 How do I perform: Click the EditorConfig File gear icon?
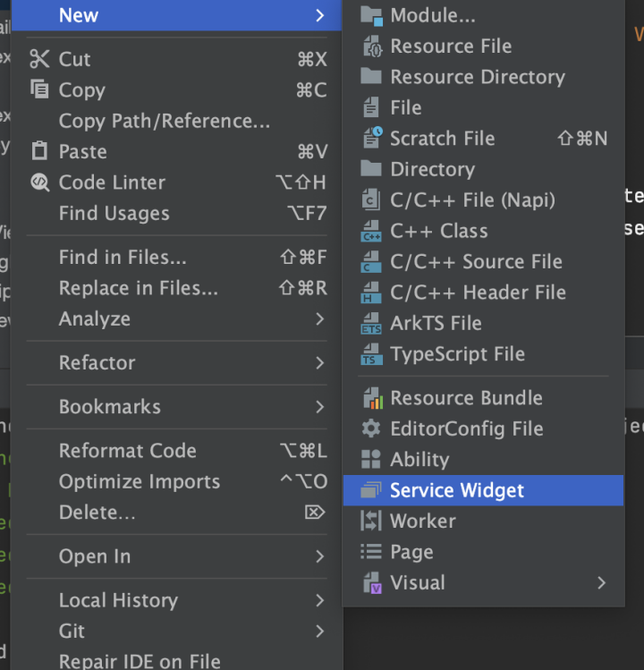[370, 429]
